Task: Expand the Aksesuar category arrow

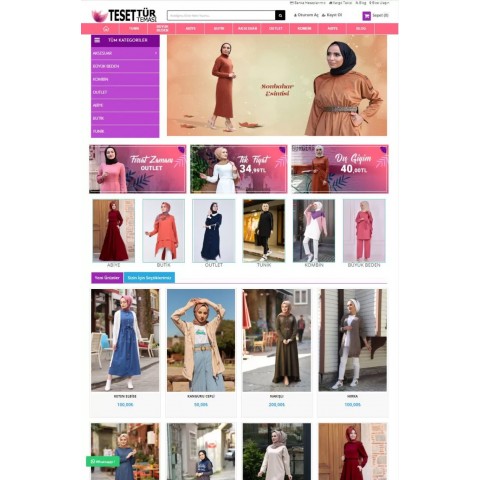Action: 156,53
